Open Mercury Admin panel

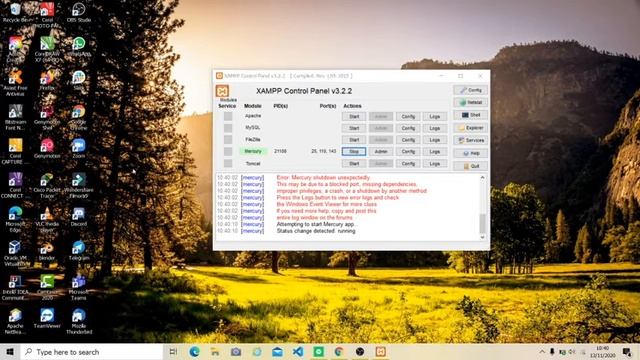click(x=381, y=151)
